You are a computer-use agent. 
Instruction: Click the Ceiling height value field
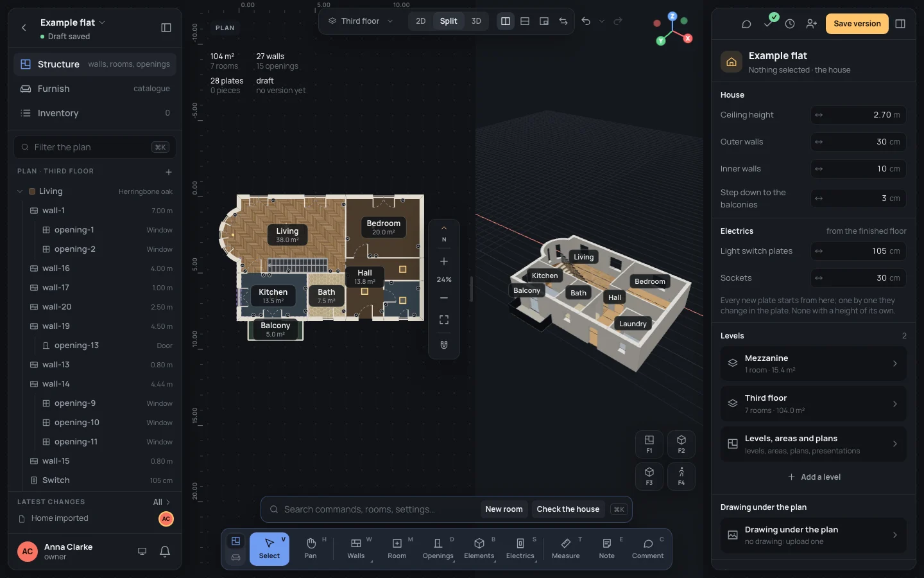coord(859,115)
